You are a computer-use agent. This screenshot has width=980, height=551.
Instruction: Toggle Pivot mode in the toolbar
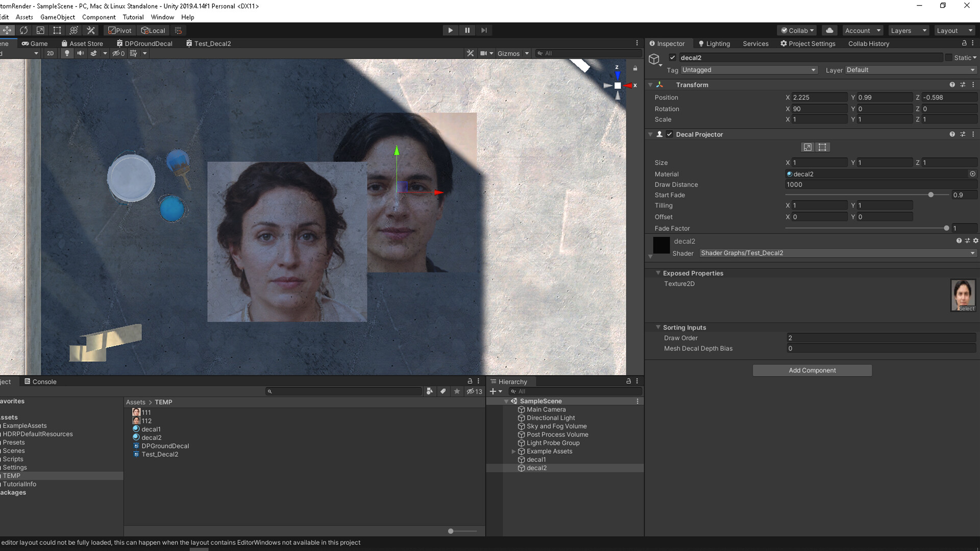[119, 30]
